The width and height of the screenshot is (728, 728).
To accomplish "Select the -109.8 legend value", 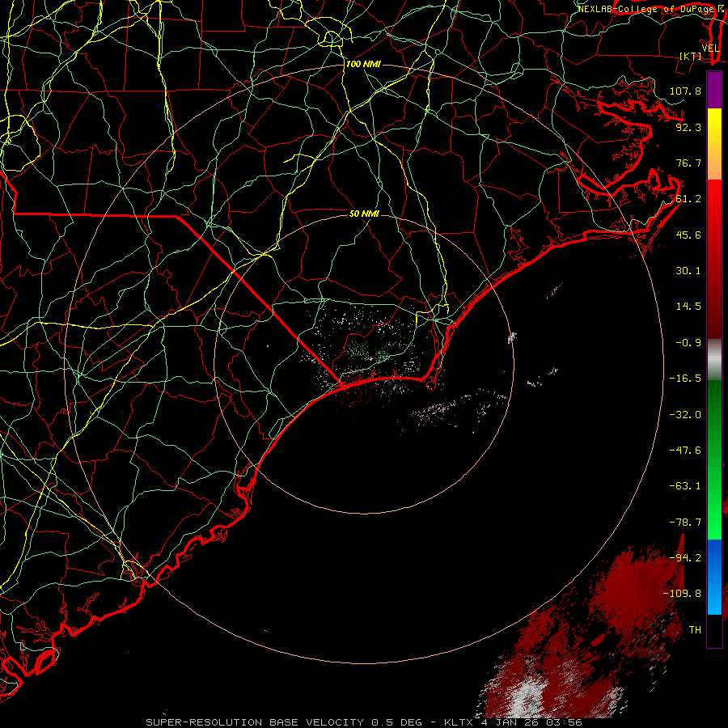I will click(x=682, y=594).
